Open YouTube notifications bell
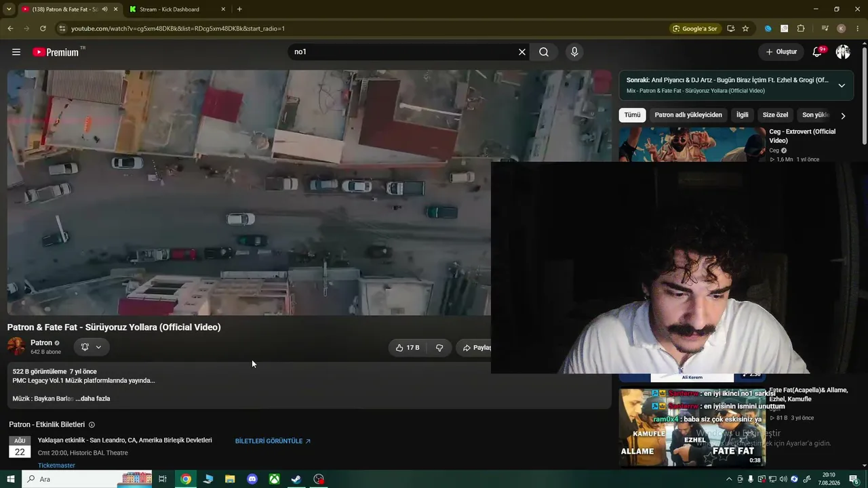Image resolution: width=868 pixels, height=488 pixels. point(818,52)
